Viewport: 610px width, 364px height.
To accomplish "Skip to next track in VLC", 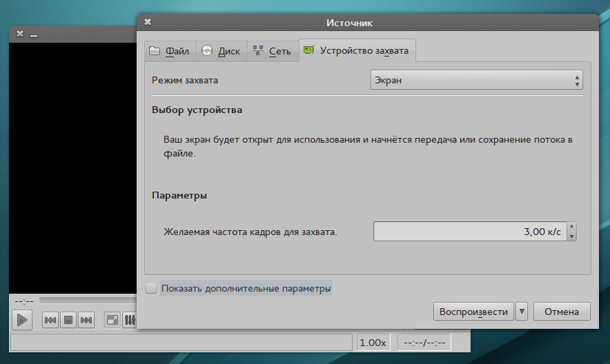I will [x=86, y=320].
